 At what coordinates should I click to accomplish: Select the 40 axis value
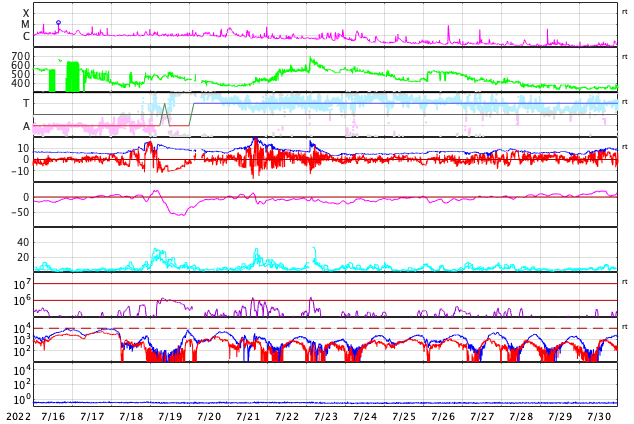click(x=23, y=243)
